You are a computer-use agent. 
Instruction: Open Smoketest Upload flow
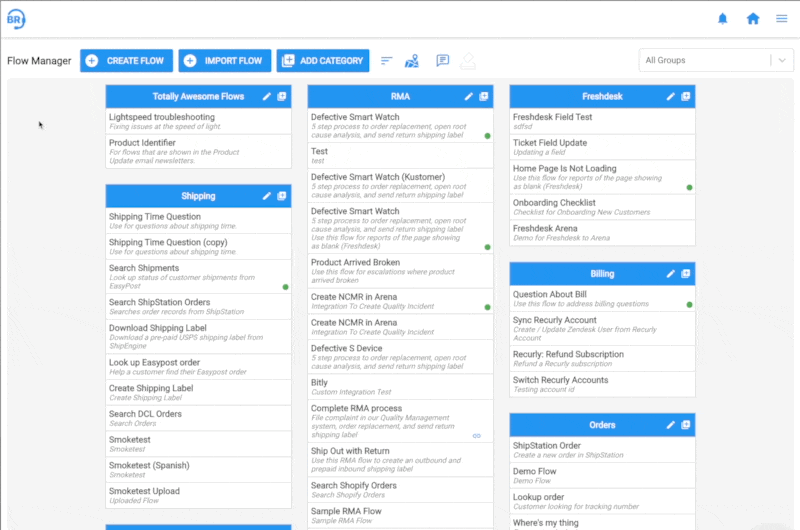point(198,495)
